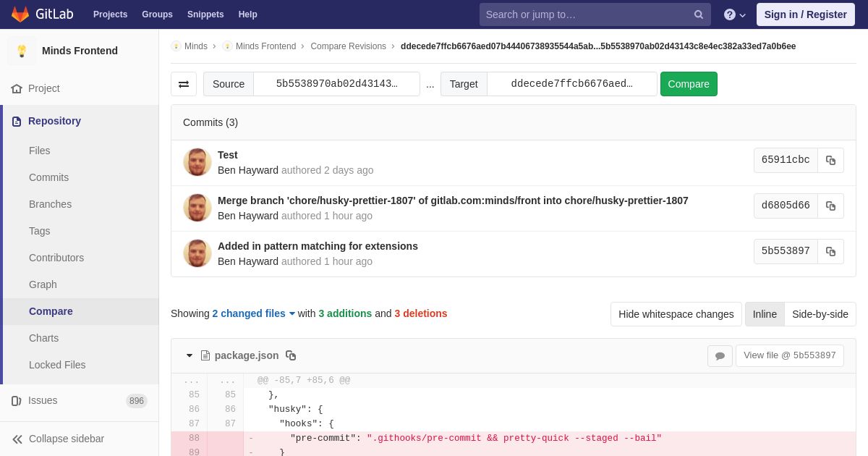
Task: Open the Projects menu
Action: [110, 14]
